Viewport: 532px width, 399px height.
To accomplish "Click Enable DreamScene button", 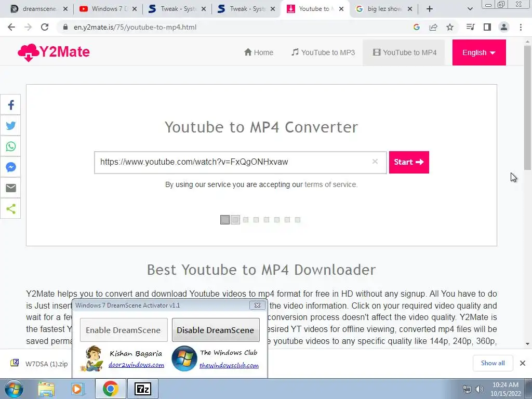I will [124, 330].
